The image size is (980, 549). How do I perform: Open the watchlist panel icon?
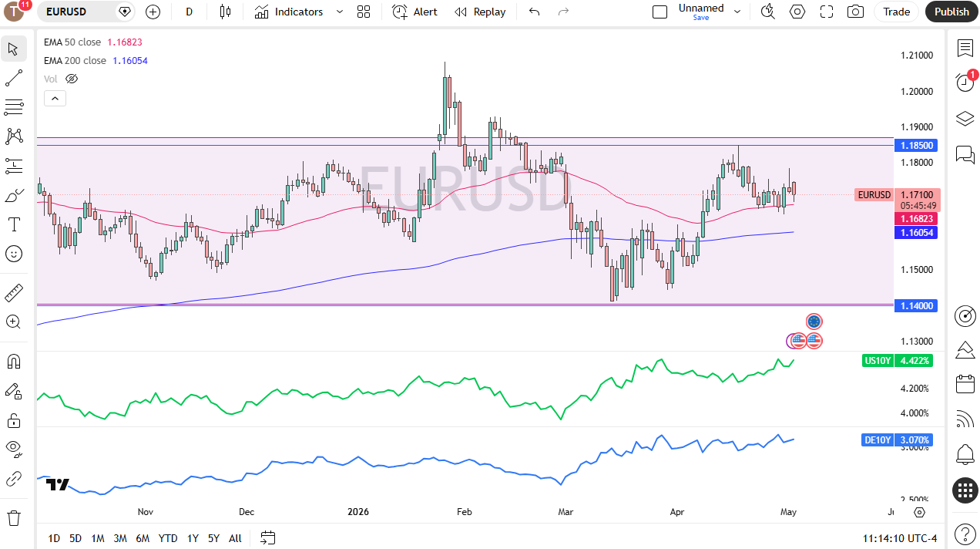965,49
